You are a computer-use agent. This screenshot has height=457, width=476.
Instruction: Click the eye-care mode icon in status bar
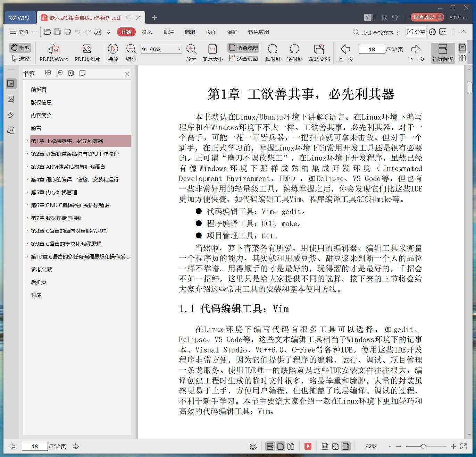(253, 447)
